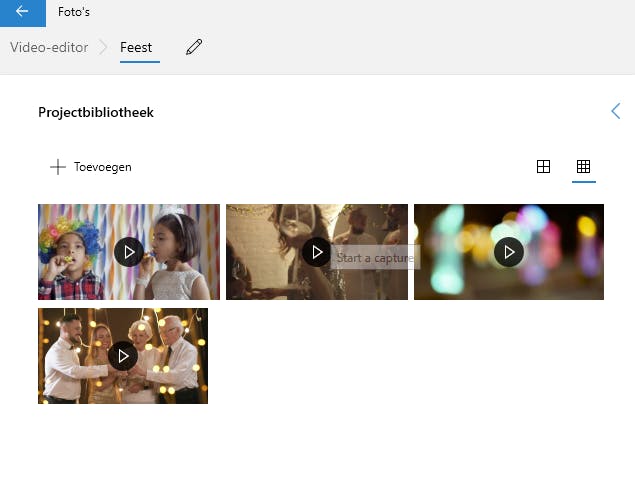Play the family toasting with lights clip
635x487 pixels.
pyautogui.click(x=123, y=356)
